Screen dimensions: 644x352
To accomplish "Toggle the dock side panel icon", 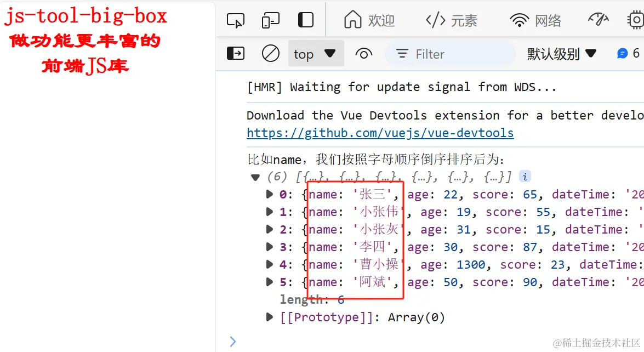I will click(x=306, y=20).
